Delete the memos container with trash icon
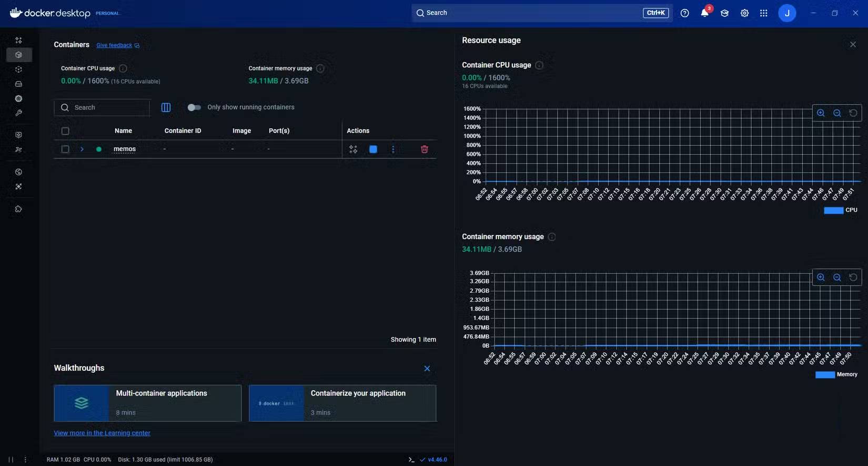 click(x=424, y=150)
